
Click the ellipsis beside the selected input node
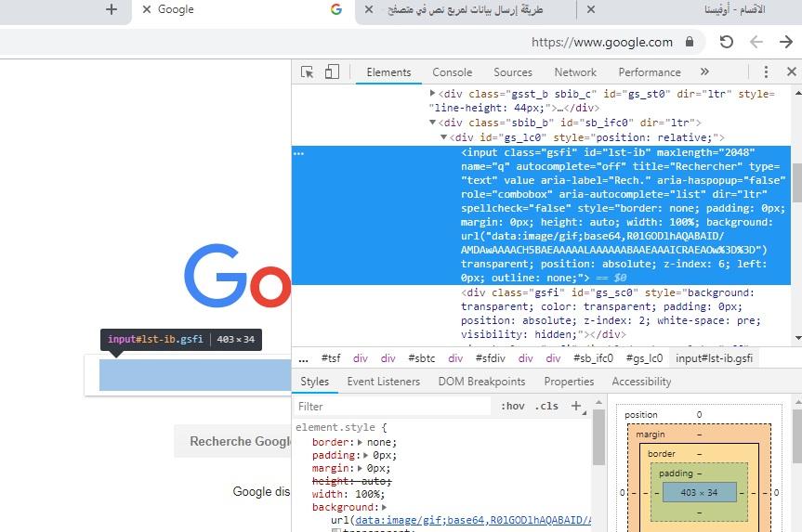298,153
